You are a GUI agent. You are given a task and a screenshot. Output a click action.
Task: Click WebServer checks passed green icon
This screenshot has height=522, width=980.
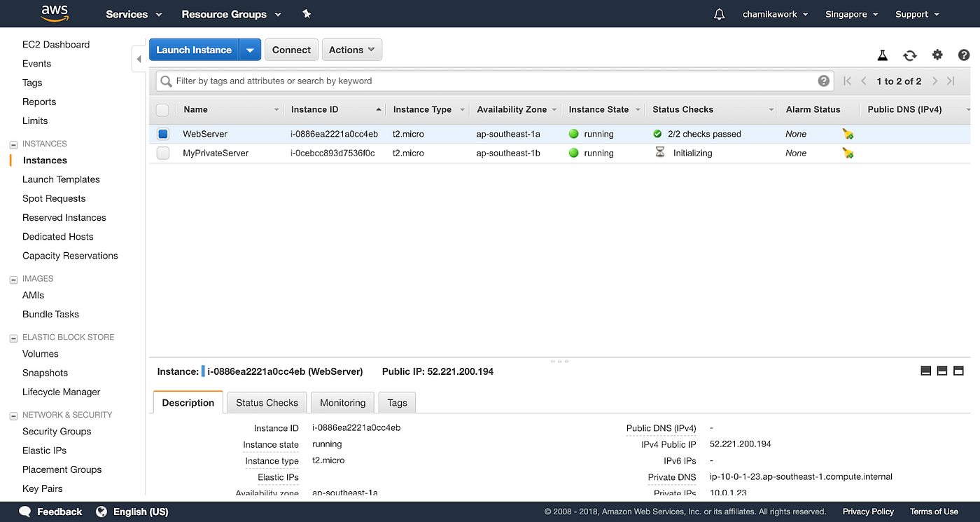[657, 134]
